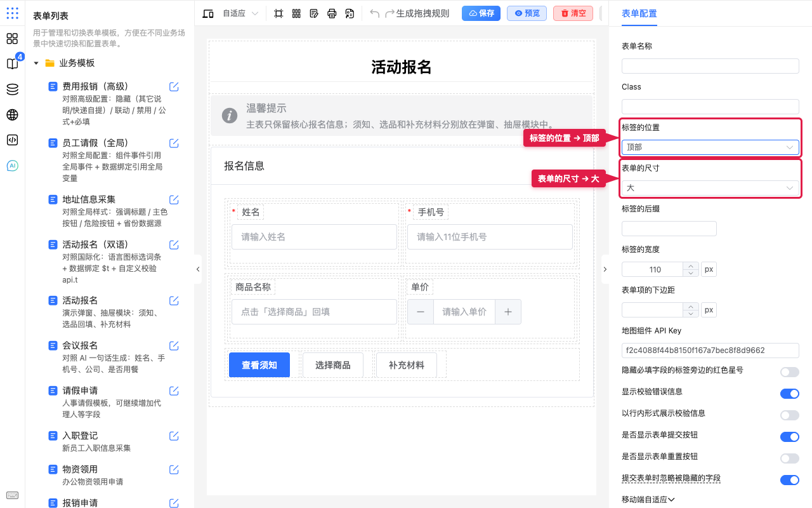This screenshot has width=812, height=508.
Task: Click the grid layout icon in the toolbar
Action: (x=296, y=13)
